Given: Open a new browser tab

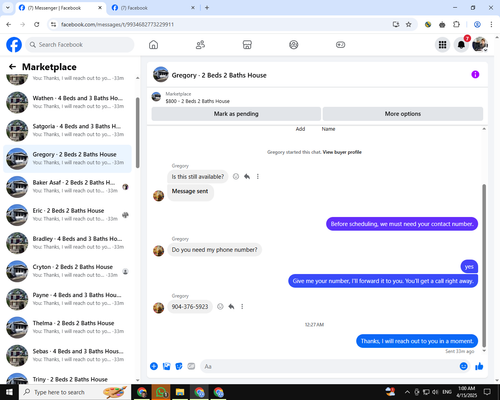Looking at the screenshot, I should coord(207,8).
